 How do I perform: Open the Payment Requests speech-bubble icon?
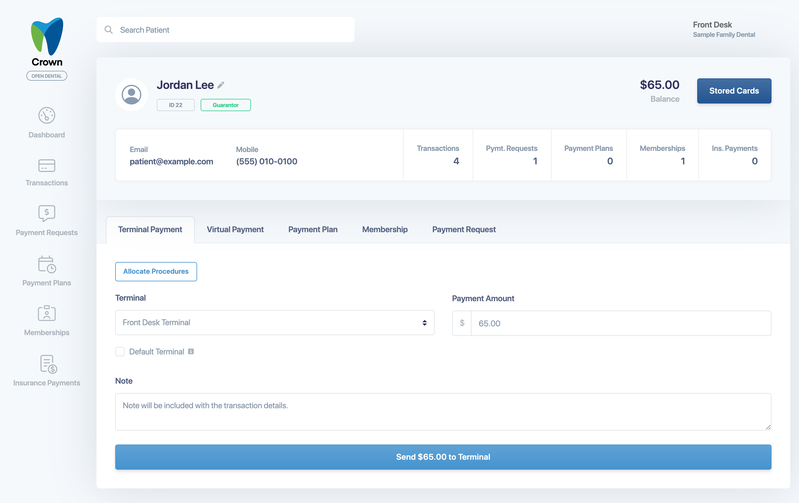point(46,213)
